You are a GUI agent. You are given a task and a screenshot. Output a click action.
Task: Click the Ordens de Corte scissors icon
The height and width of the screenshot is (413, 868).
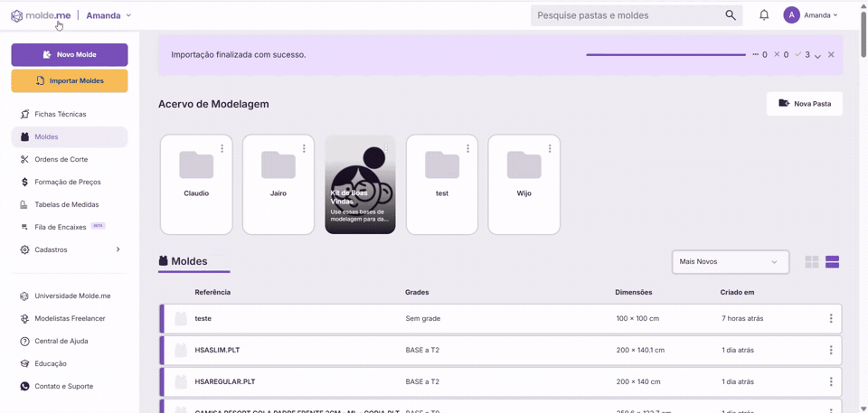[24, 159]
